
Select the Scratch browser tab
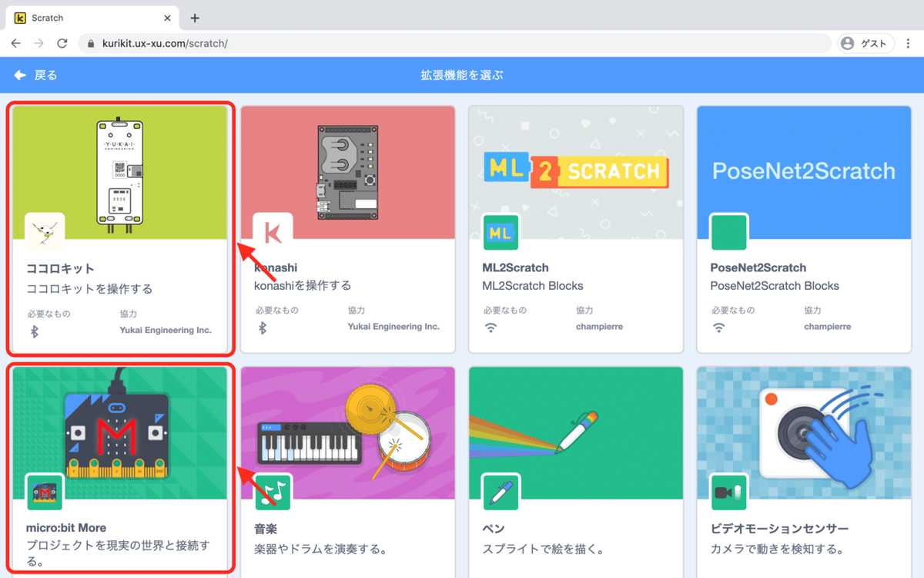coord(85,17)
